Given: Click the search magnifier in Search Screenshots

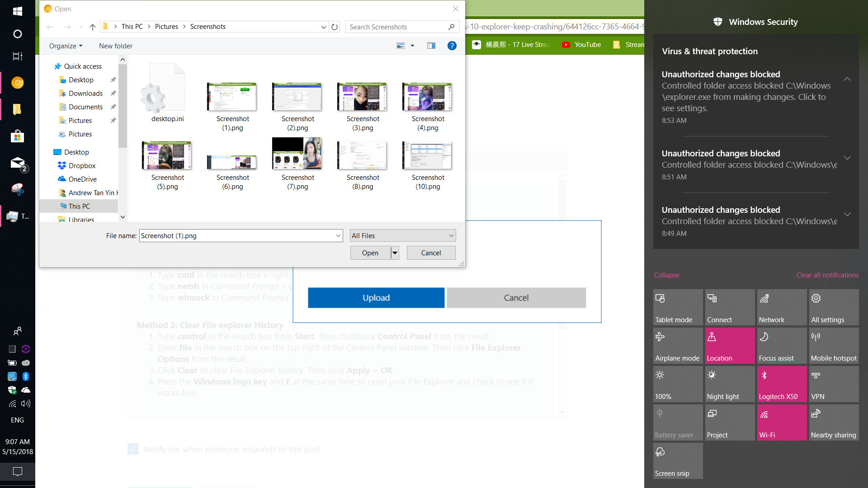Looking at the screenshot, I should 451,27.
